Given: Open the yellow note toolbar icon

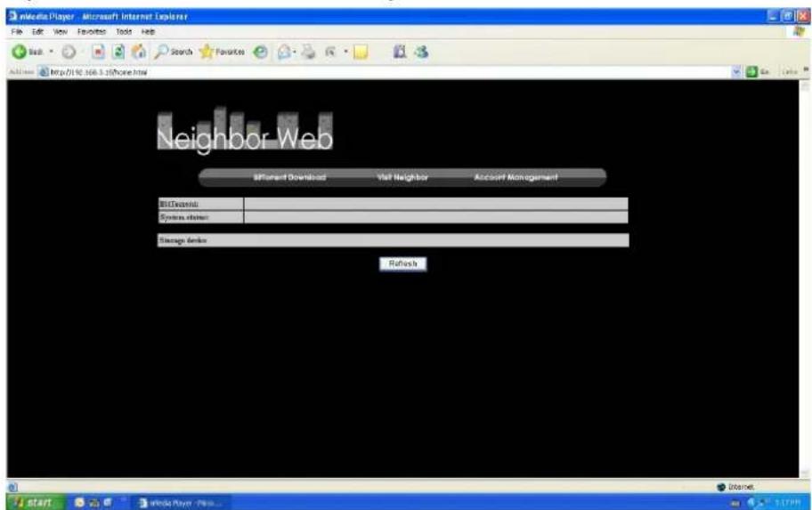Looking at the screenshot, I should [361, 52].
